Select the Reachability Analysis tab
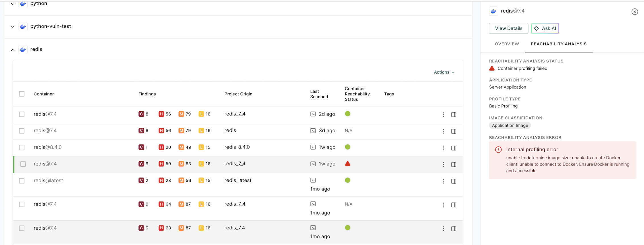 click(x=558, y=44)
